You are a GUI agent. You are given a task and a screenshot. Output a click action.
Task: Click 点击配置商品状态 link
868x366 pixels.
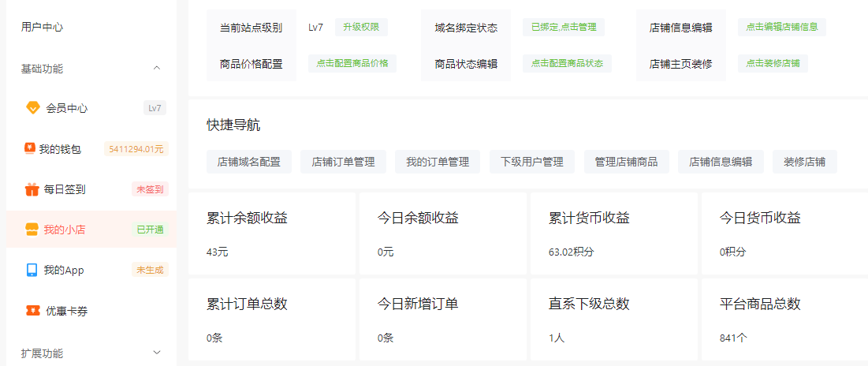[567, 63]
